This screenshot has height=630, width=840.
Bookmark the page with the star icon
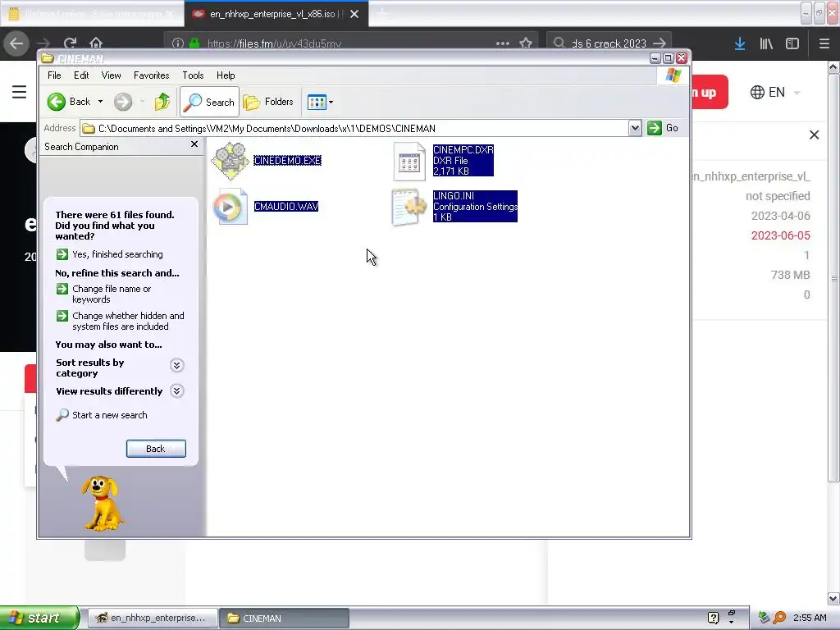(x=526, y=43)
